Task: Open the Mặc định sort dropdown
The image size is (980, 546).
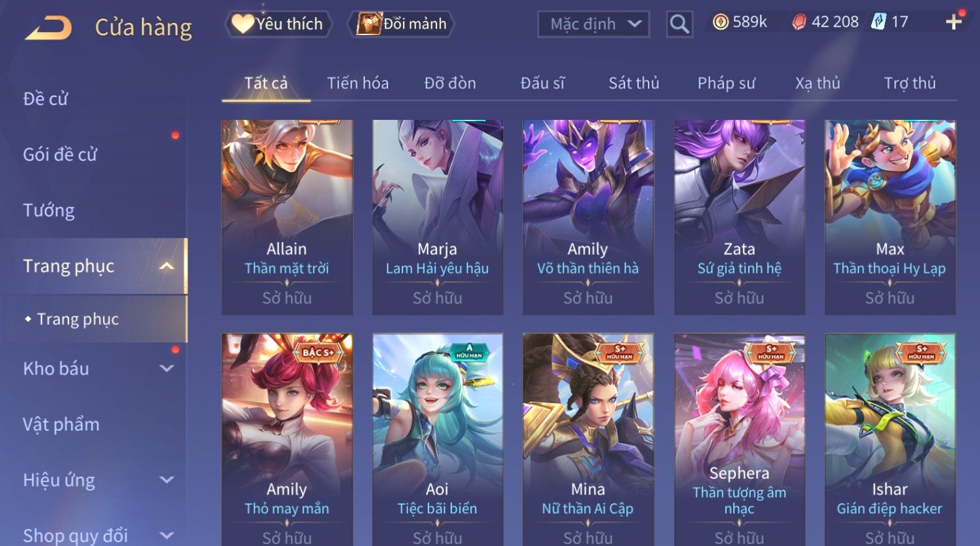Action: [x=593, y=25]
